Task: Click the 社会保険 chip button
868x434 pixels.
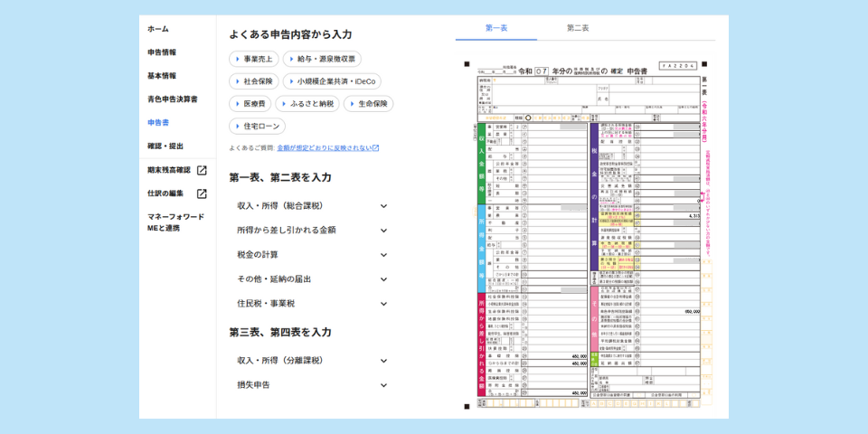Action: 253,81
